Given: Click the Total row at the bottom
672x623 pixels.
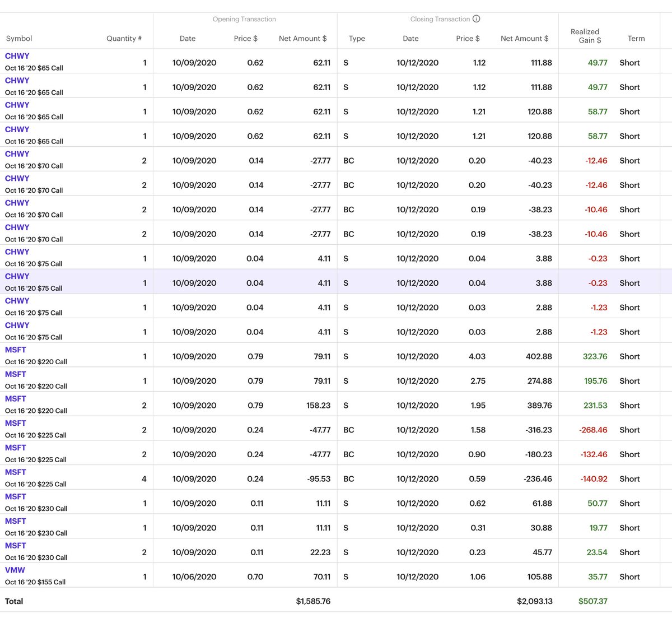Looking at the screenshot, I should pyautogui.click(x=14, y=601).
